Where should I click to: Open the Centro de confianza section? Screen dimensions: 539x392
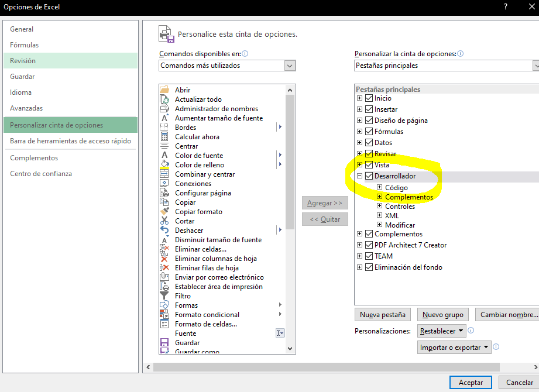click(x=40, y=173)
